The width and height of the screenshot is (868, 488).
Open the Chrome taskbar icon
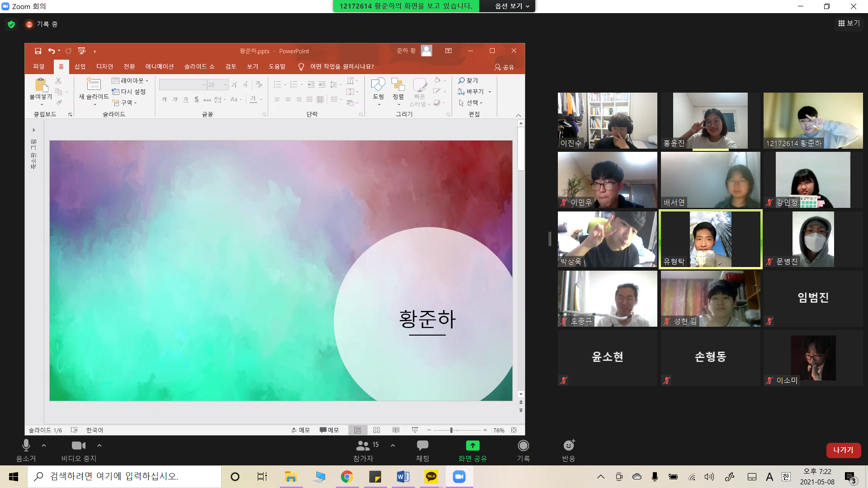(x=347, y=477)
